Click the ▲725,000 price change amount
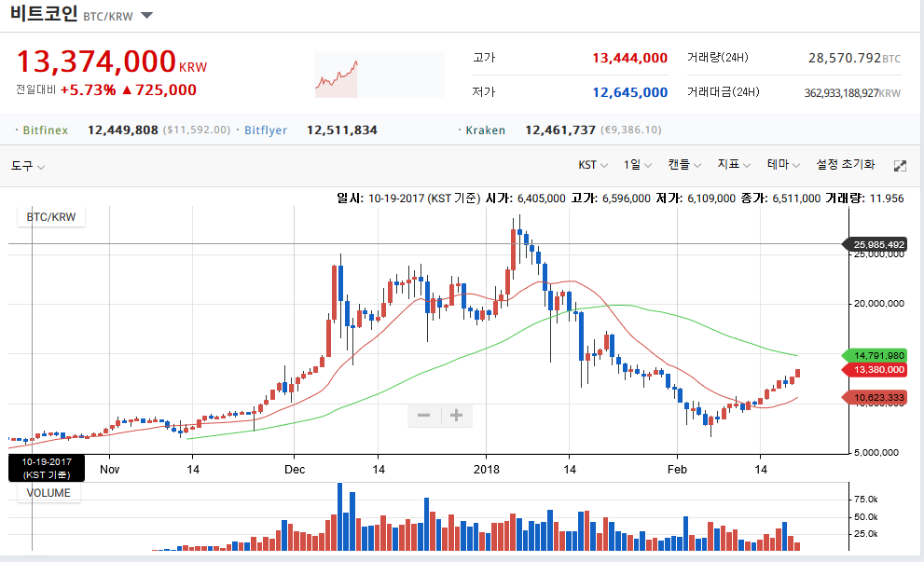 159,89
